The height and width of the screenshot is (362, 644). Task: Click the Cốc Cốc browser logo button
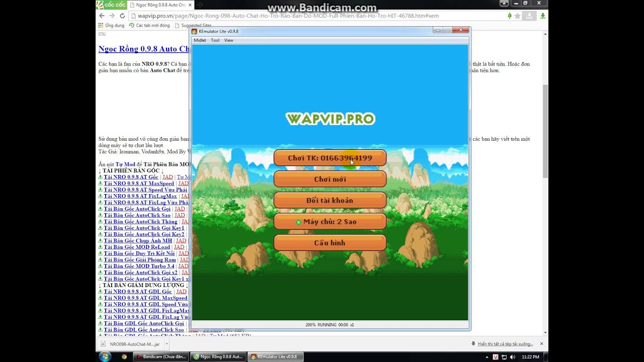111,5
